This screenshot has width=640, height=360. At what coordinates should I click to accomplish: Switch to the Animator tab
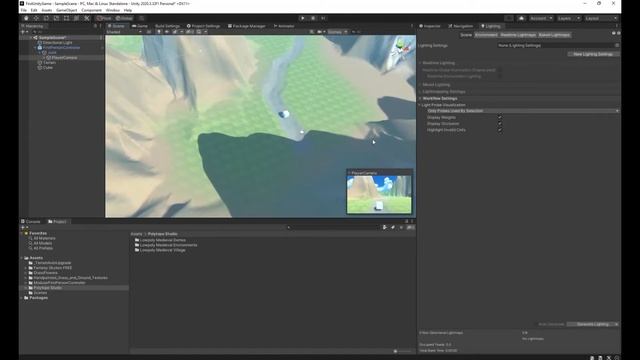click(284, 26)
